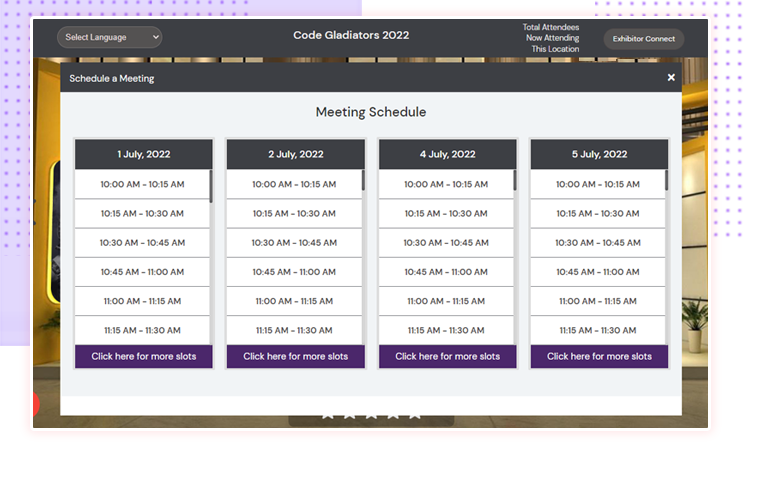Select 10:45 AM - 11:00 AM on 5 July
This screenshot has height=490, width=760.
598,272
